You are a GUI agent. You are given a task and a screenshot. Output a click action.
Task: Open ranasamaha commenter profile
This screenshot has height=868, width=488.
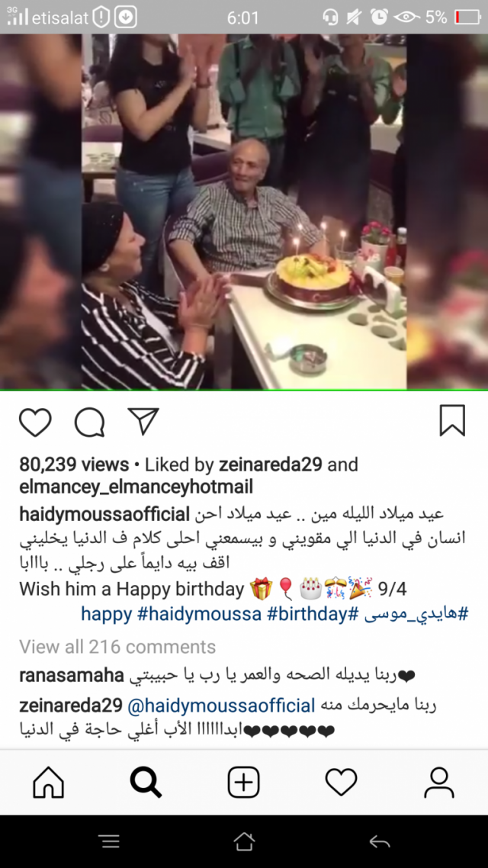[x=72, y=675]
